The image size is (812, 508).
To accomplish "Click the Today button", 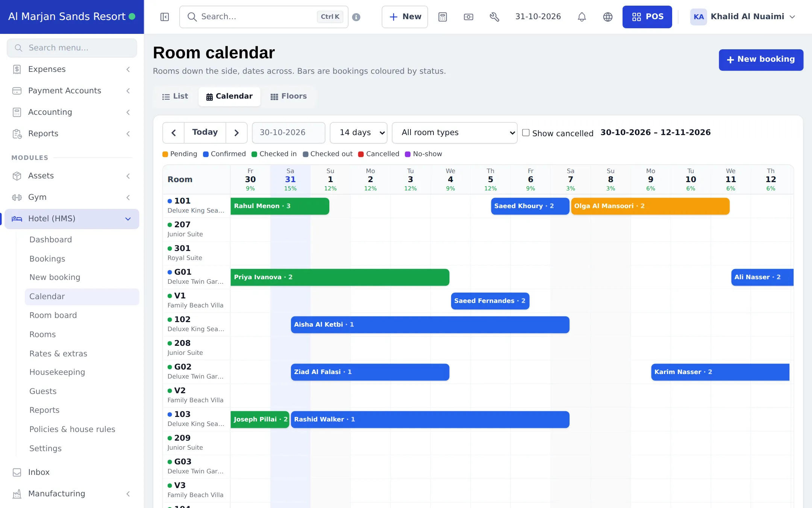I will click(205, 133).
